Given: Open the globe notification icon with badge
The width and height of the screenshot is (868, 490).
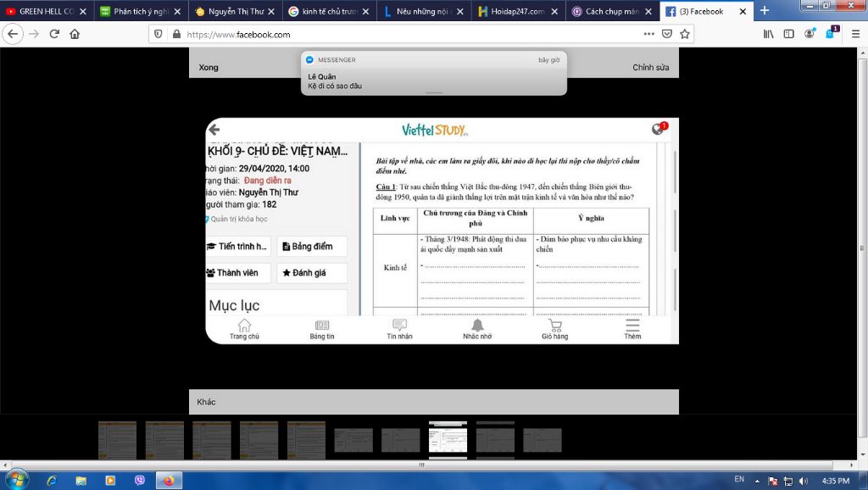Looking at the screenshot, I should click(658, 129).
